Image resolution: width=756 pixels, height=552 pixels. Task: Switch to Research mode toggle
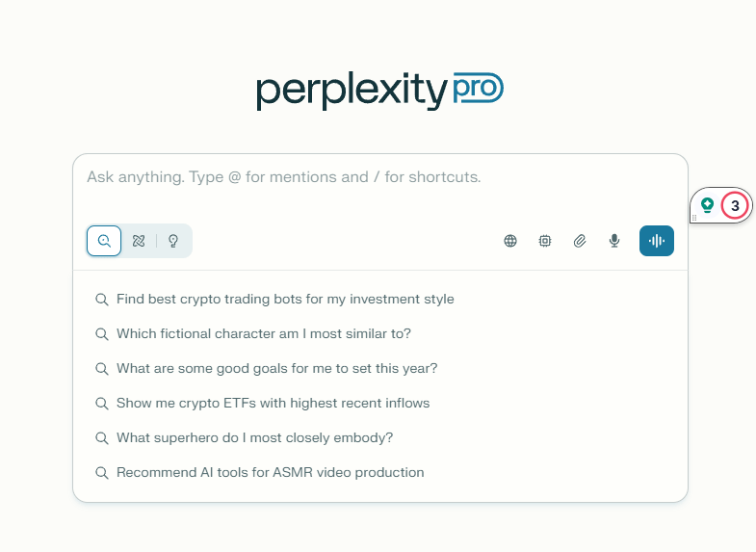click(139, 241)
